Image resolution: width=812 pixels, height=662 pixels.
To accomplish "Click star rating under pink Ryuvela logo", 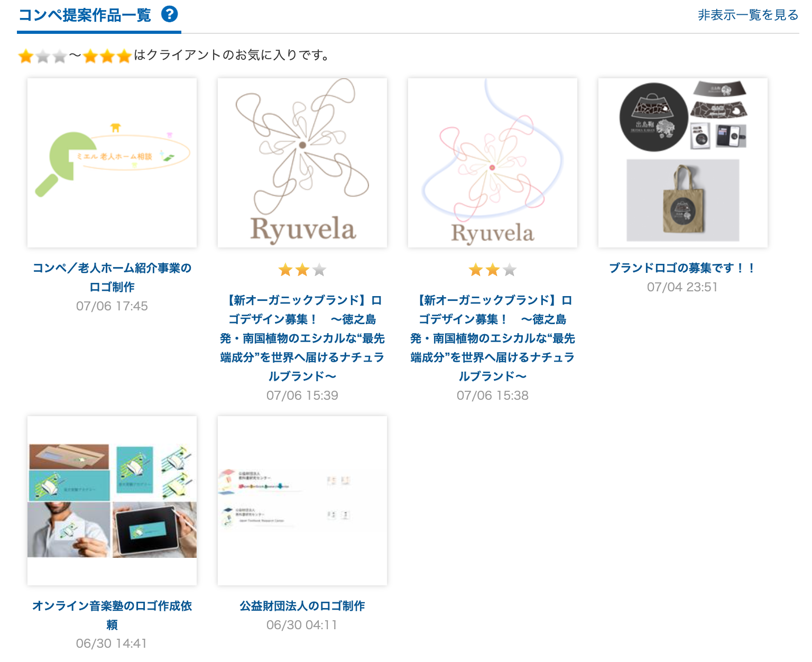I will click(x=493, y=270).
